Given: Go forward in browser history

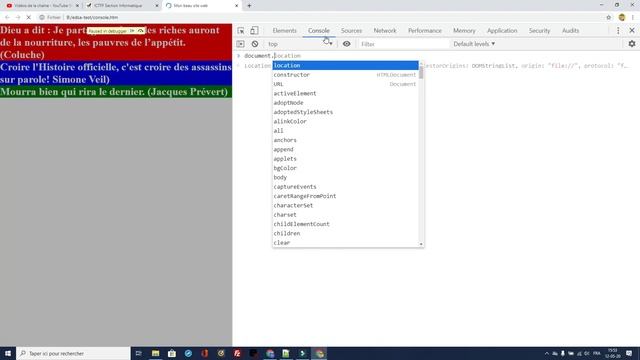Looking at the screenshot, I should tap(18, 17).
